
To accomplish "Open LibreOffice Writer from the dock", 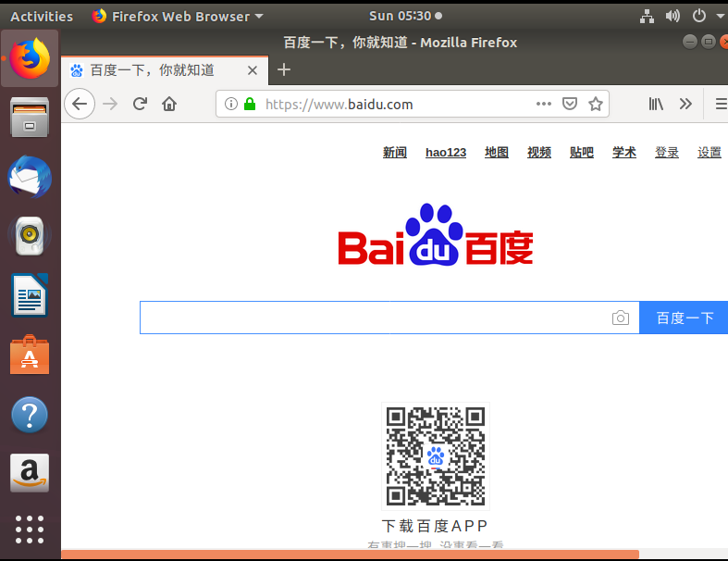I will (30, 295).
